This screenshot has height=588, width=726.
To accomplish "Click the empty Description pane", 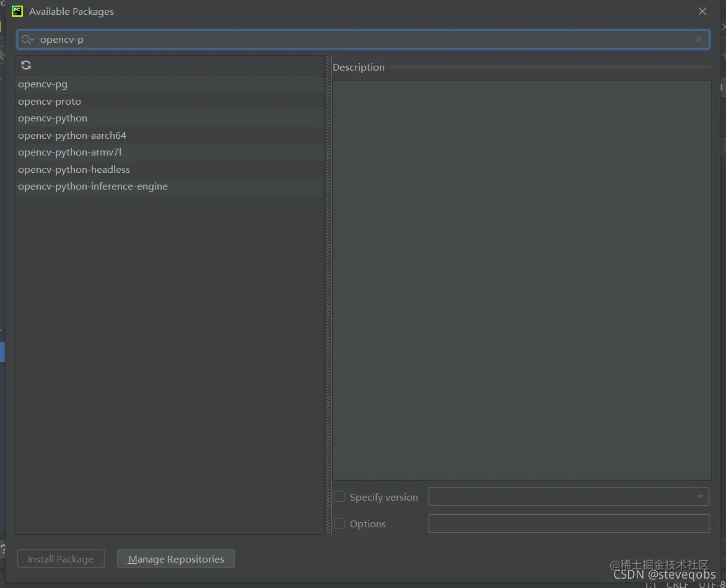I will pyautogui.click(x=522, y=281).
